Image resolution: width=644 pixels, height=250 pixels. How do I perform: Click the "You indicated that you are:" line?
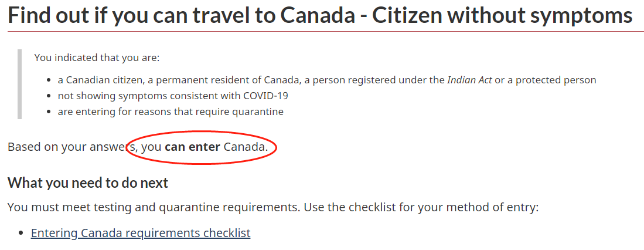[97, 58]
